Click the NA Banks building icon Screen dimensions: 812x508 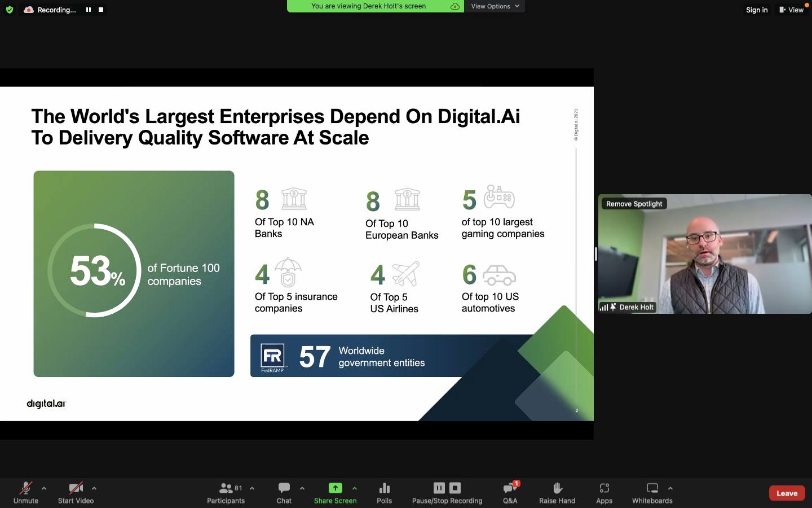pos(294,199)
